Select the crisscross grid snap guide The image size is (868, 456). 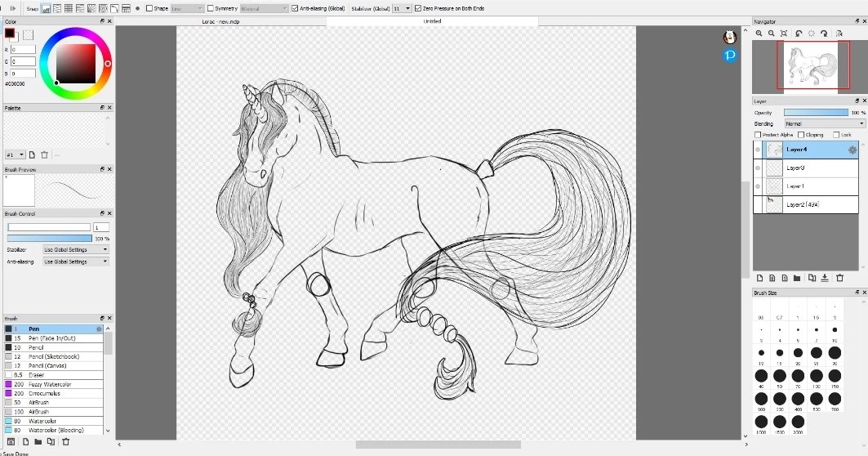tap(69, 9)
